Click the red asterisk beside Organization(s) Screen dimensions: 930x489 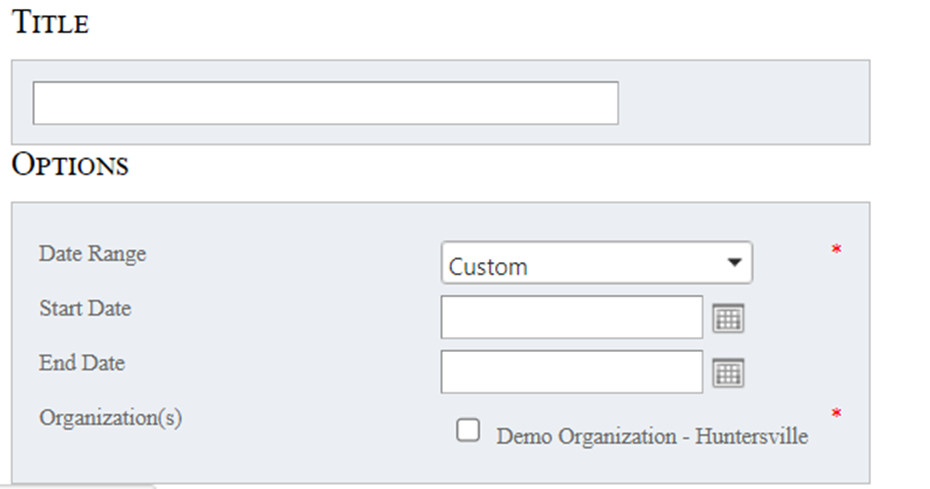click(x=836, y=413)
